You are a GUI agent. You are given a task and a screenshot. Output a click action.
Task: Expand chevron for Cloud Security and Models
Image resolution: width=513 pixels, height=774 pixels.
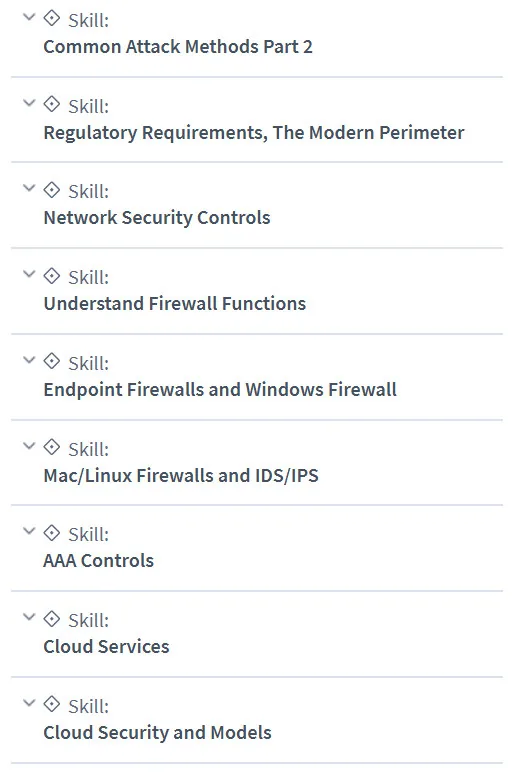click(x=30, y=703)
